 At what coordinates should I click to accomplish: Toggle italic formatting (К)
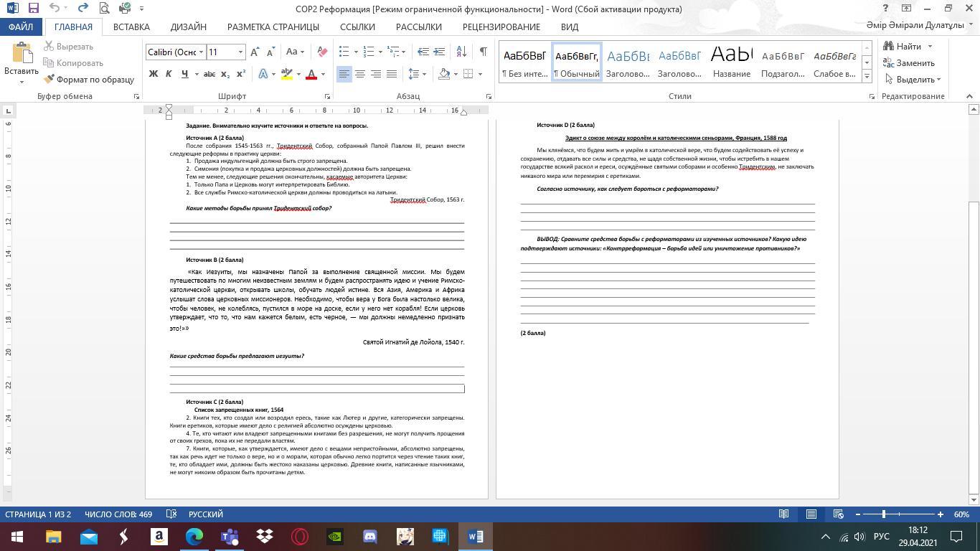coord(169,74)
